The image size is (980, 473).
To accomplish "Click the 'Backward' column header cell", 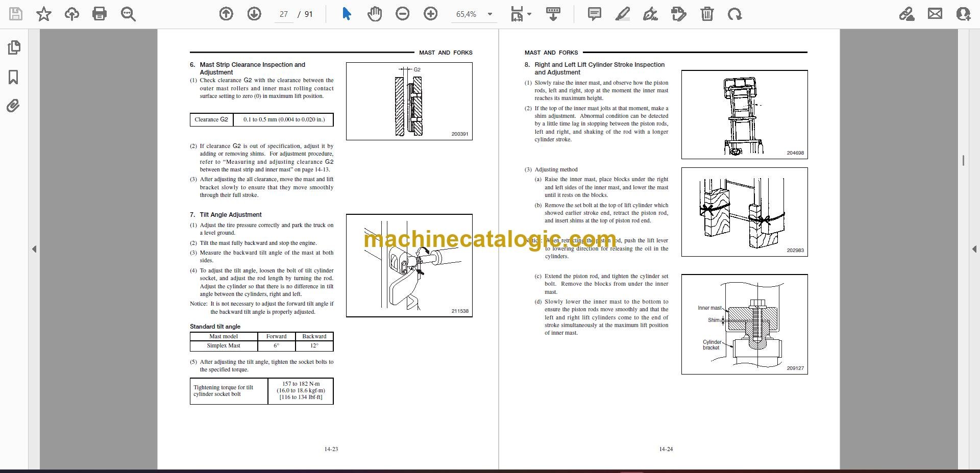I will [314, 336].
